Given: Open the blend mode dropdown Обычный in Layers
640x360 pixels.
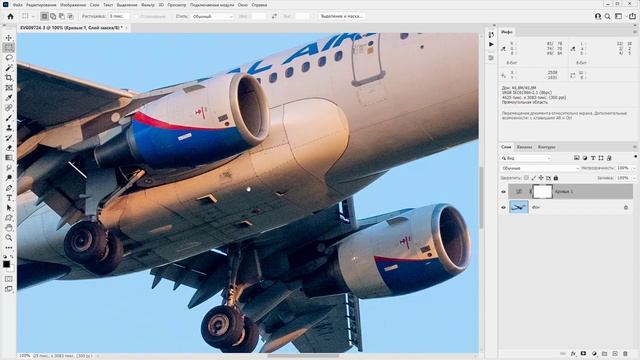Looking at the screenshot, I should pyautogui.click(x=540, y=168).
